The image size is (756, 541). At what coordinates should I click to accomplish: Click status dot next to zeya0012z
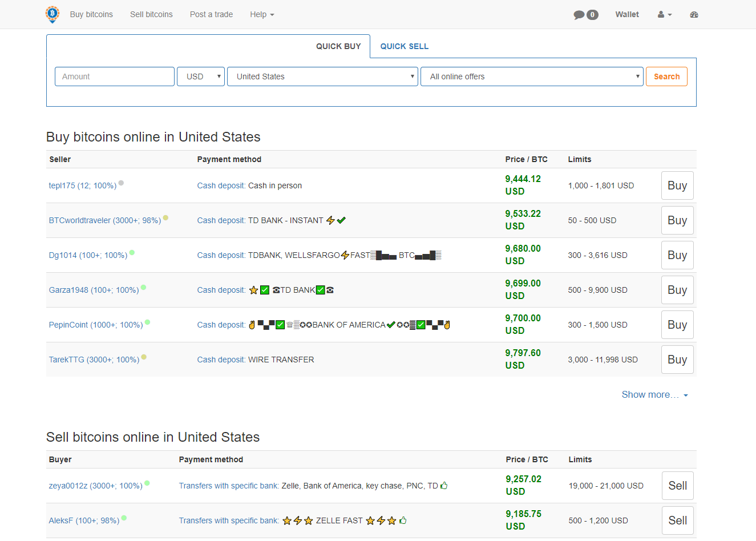pyautogui.click(x=147, y=483)
